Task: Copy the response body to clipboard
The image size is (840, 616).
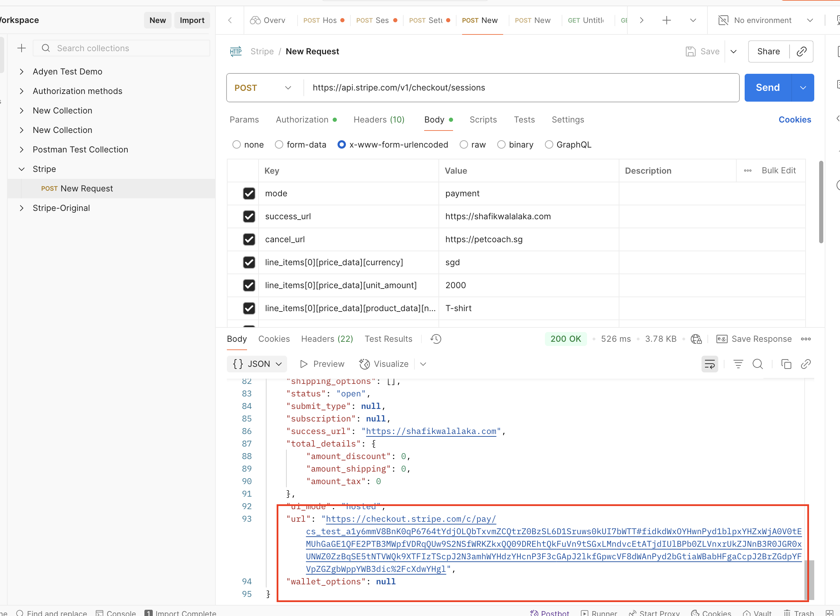Action: coord(786,364)
